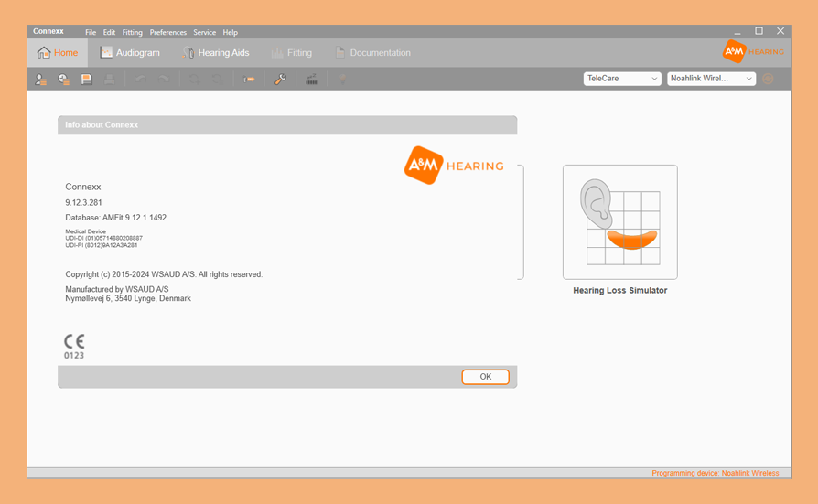Image resolution: width=818 pixels, height=504 pixels.
Task: Click the Info about Connexx title
Action: click(x=102, y=124)
